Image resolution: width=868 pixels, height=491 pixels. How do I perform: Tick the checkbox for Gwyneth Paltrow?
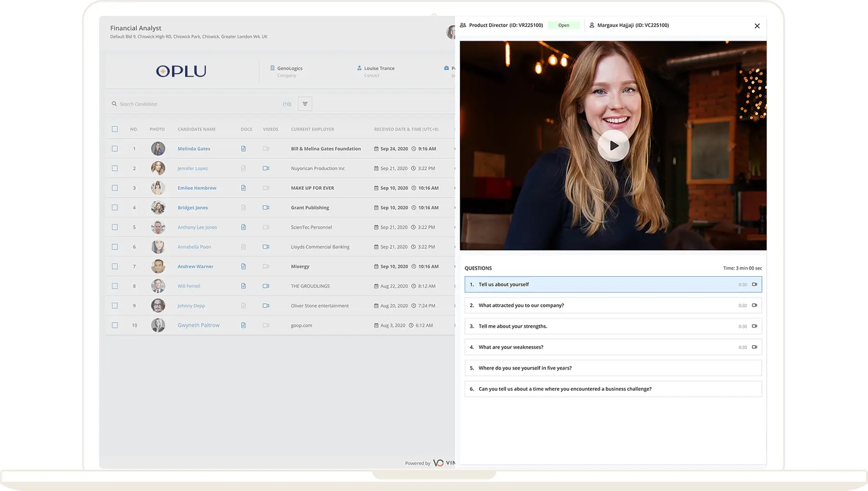click(x=114, y=325)
